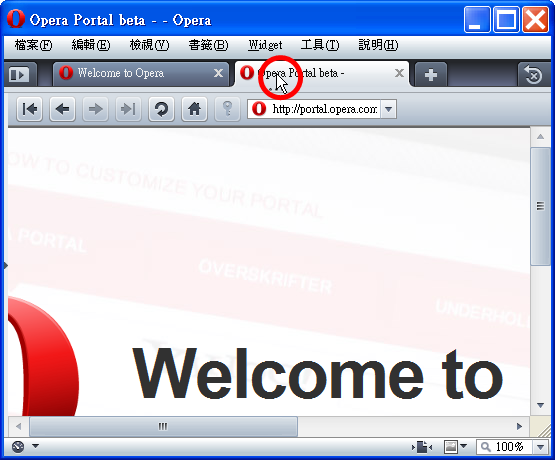Screen dimensions: 555x460
Task: Open the 檔案(F) menu
Action: coord(34,45)
